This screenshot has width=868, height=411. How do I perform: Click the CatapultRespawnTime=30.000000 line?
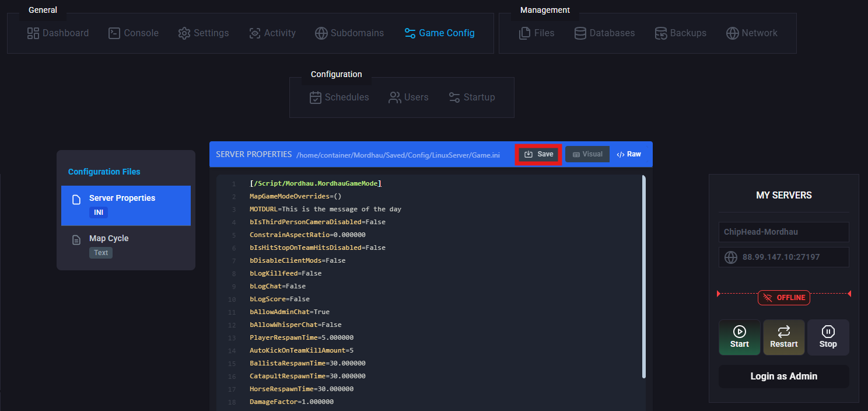click(x=307, y=376)
